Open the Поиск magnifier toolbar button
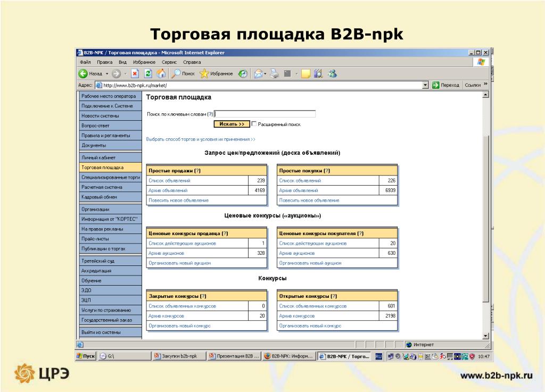The height and width of the screenshot is (392, 545). point(184,73)
